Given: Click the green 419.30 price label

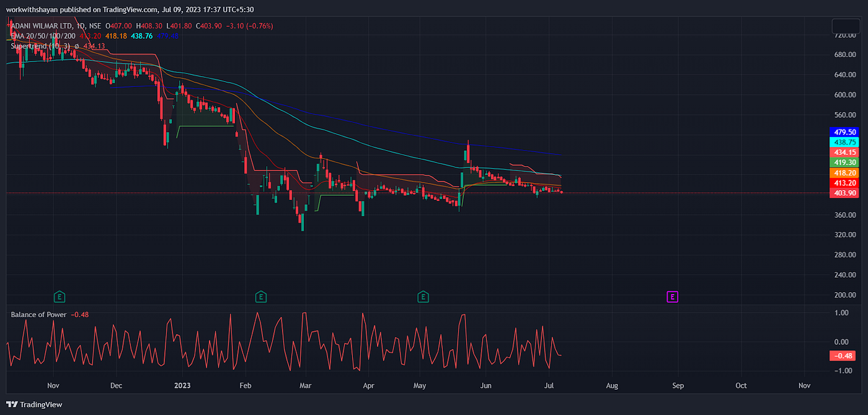Looking at the screenshot, I should [845, 162].
